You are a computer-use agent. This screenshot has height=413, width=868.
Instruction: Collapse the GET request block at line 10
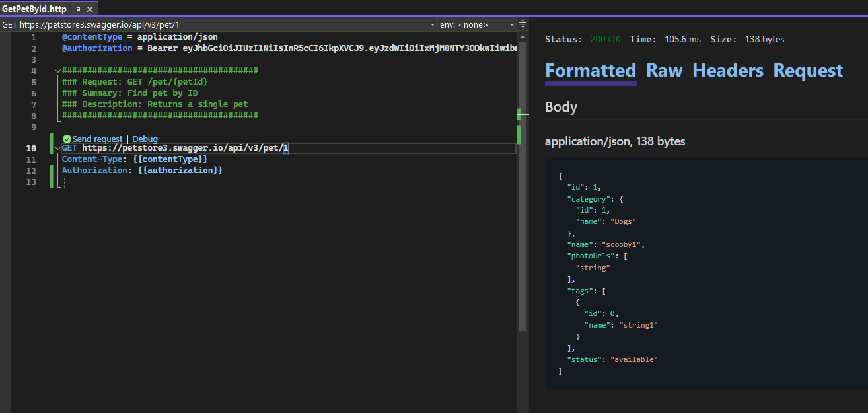point(57,148)
